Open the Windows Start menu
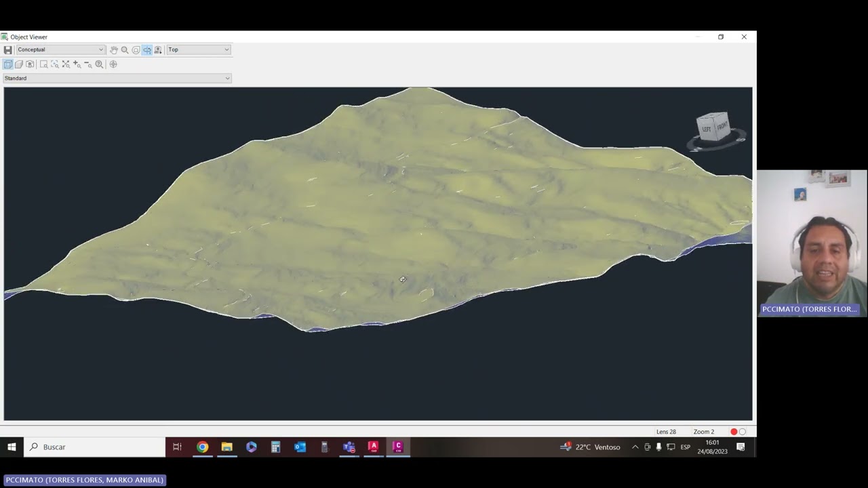868x488 pixels. click(x=12, y=447)
